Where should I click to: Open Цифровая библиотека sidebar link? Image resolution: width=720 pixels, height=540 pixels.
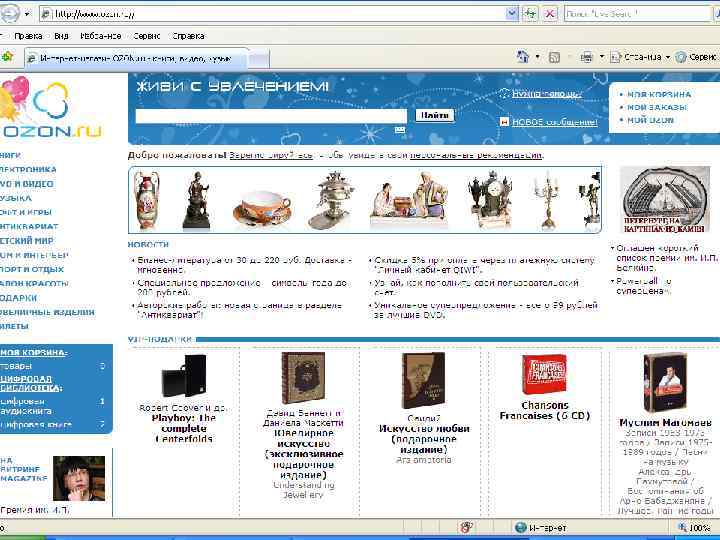31,383
